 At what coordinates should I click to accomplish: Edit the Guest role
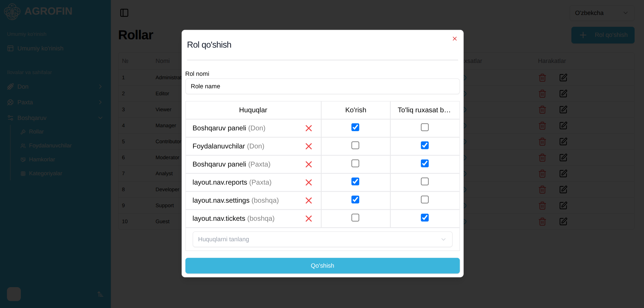click(x=563, y=221)
